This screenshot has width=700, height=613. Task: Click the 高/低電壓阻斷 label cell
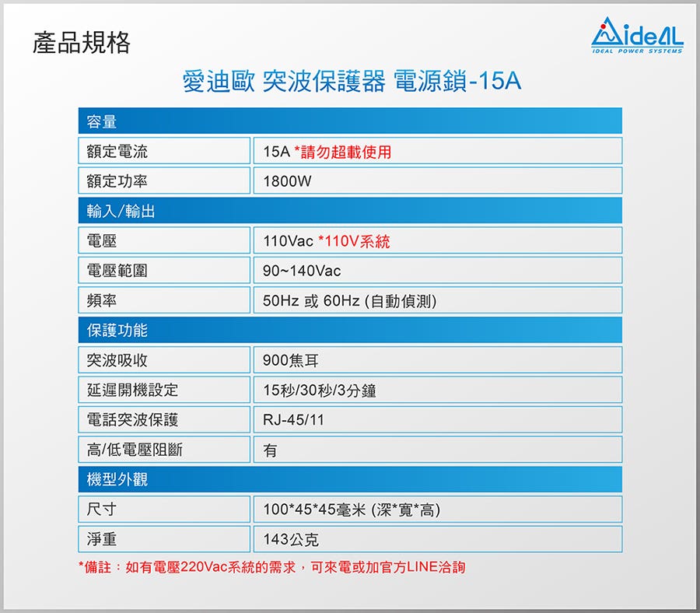click(x=164, y=450)
